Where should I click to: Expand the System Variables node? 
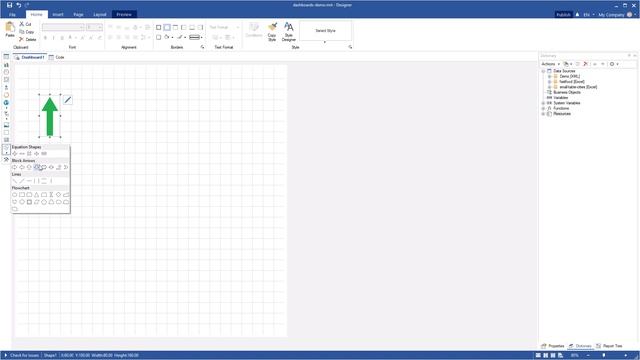[x=543, y=103]
